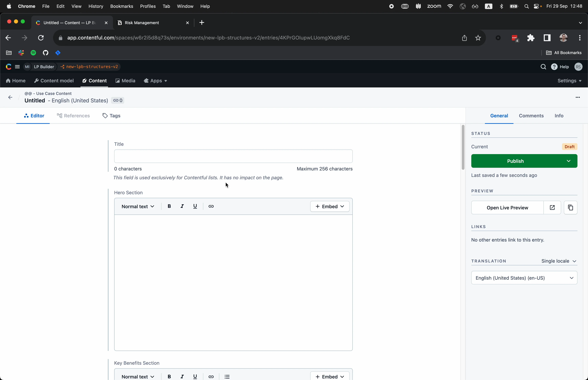Click Open Live Preview button
Screen dimensions: 588x380
coord(507,208)
